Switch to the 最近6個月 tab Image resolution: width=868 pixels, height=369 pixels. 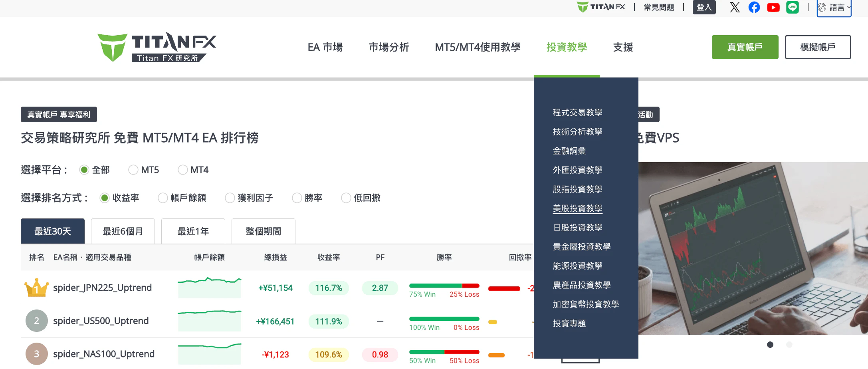(x=123, y=231)
